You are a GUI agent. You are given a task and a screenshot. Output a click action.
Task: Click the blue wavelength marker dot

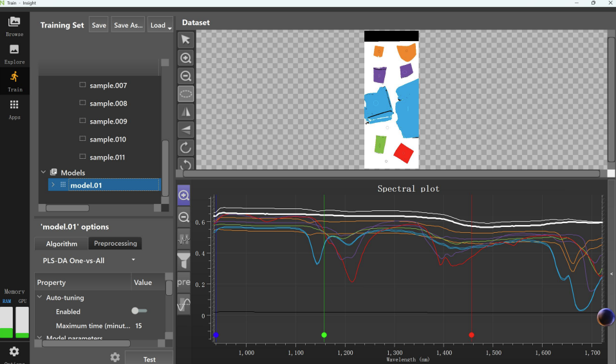tap(216, 335)
